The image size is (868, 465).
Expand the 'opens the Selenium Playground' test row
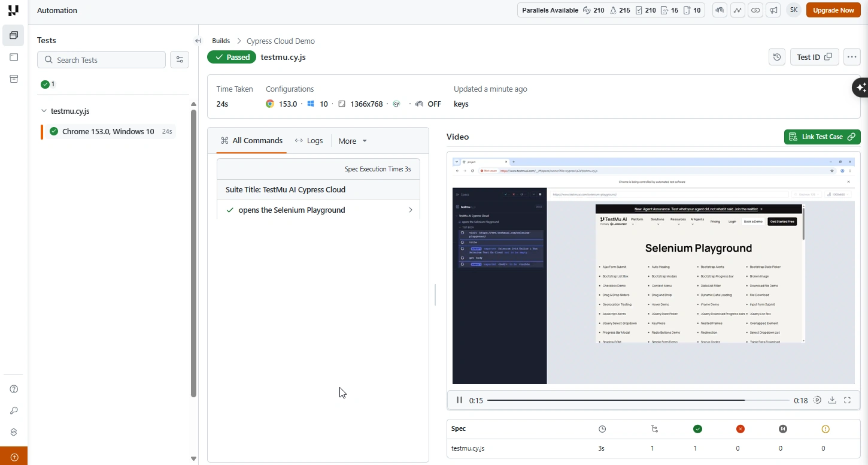click(x=318, y=210)
